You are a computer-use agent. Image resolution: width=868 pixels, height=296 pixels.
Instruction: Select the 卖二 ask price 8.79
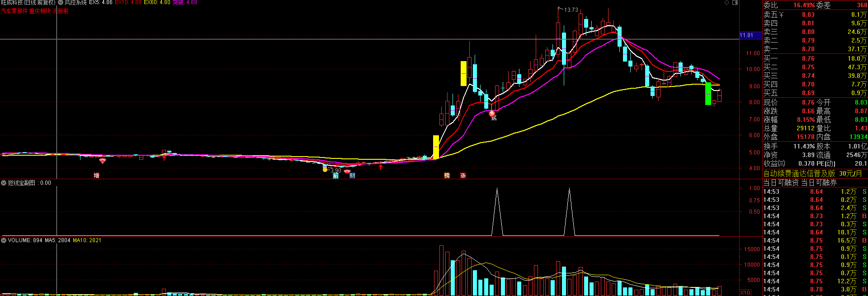(808, 41)
